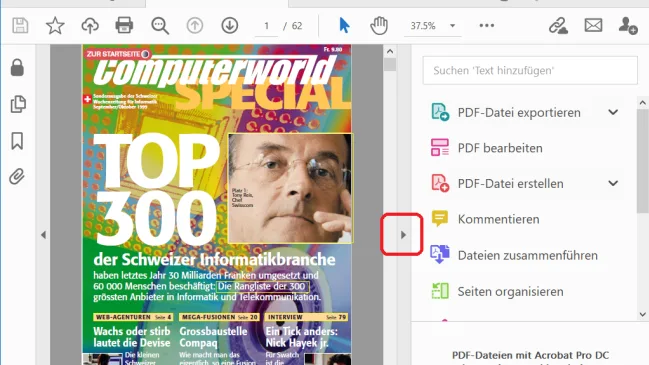Open more tools ellipsis menu

click(x=487, y=26)
